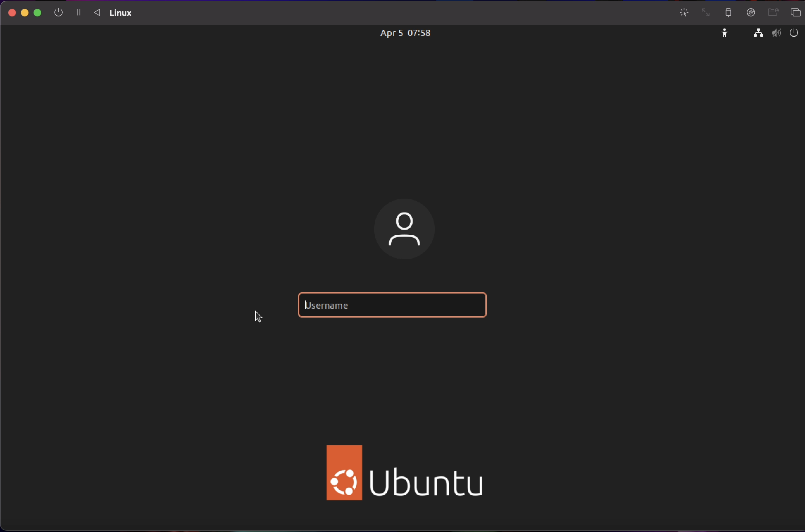805x532 pixels.
Task: Toggle capture mouse cursor icon
Action: [684, 13]
